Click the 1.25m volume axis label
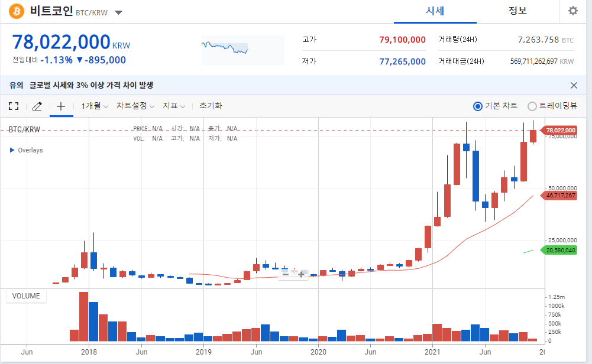This screenshot has height=364, width=592. click(557, 297)
